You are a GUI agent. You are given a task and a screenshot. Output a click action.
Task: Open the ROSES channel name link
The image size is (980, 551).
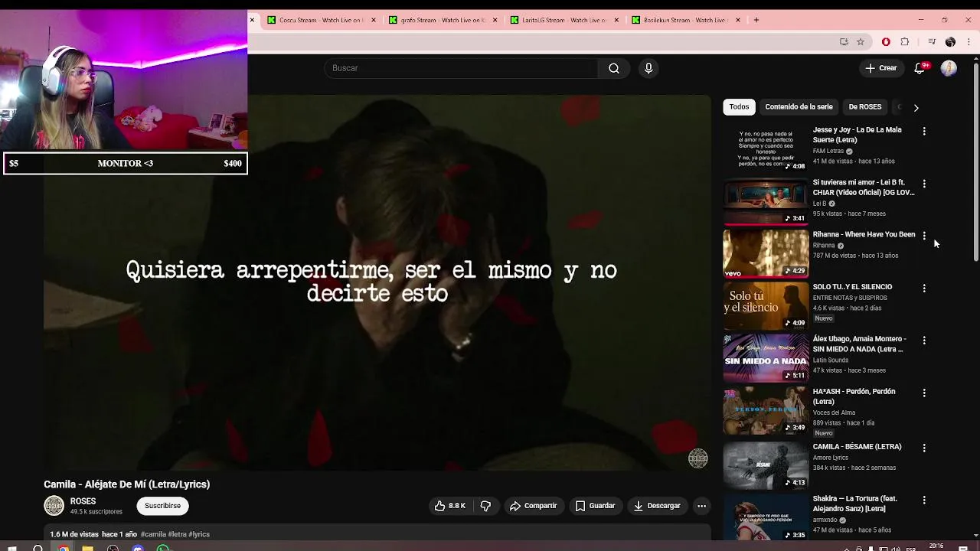(x=83, y=501)
